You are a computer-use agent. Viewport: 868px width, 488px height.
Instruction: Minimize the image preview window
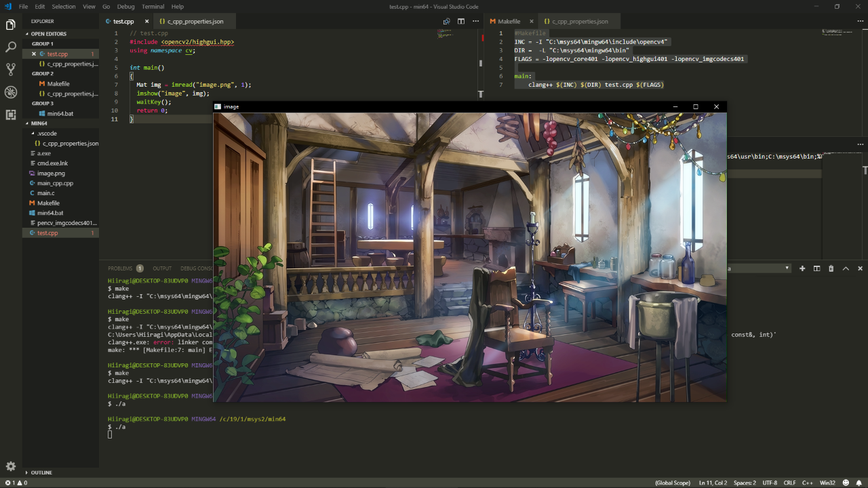tap(675, 106)
